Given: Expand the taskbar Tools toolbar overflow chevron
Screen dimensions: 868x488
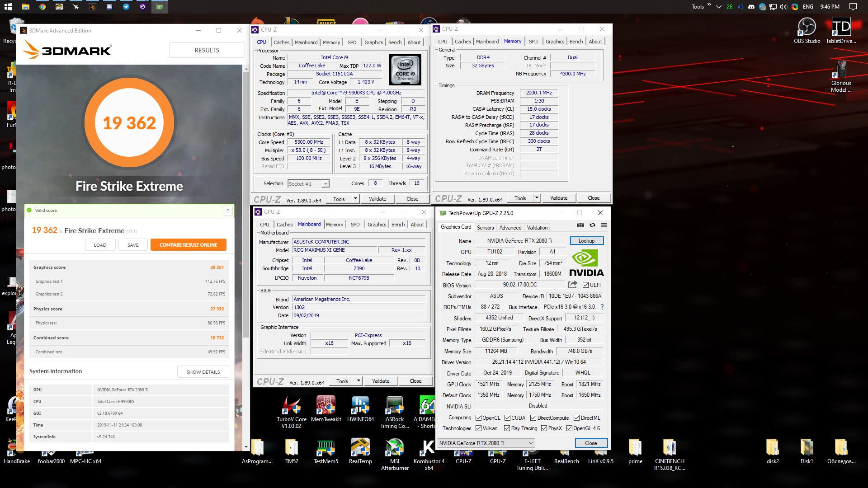Looking at the screenshot, I should tap(709, 5).
